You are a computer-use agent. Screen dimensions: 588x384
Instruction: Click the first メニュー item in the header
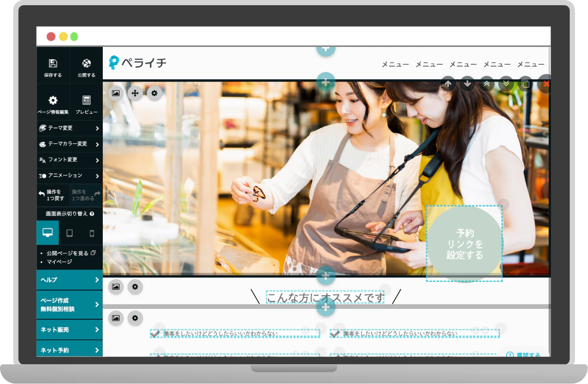396,65
